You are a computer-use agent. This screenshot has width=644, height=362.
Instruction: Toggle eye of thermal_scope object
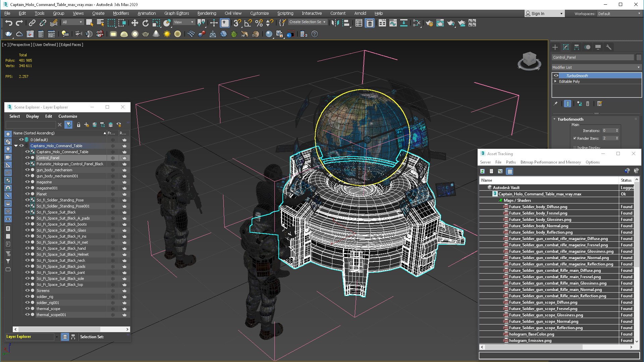coord(28,309)
